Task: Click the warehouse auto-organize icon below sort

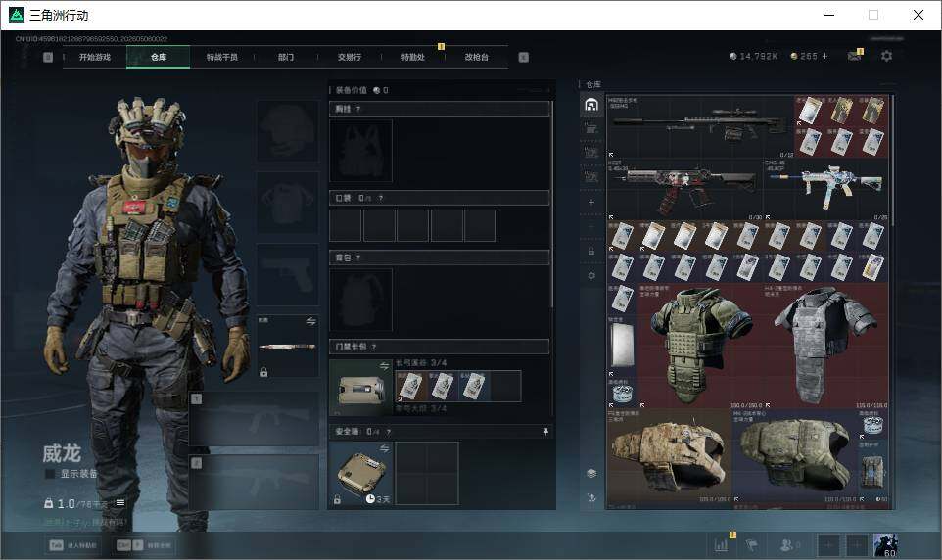Action: [x=591, y=497]
